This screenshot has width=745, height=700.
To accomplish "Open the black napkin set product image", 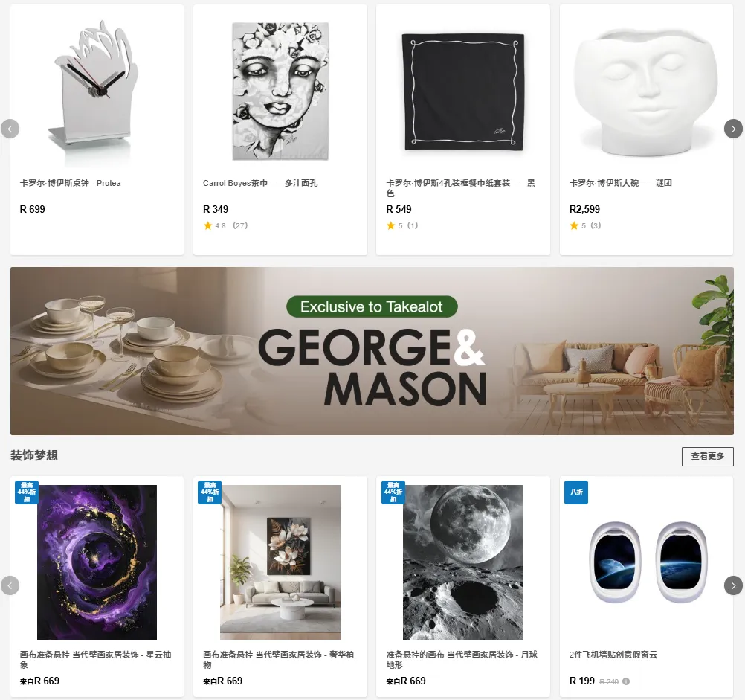I will pos(463,91).
